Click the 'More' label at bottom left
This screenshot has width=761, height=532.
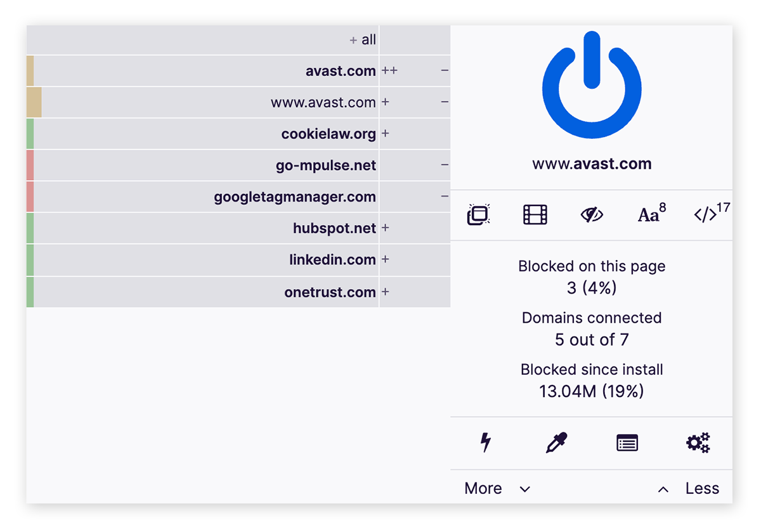[483, 488]
